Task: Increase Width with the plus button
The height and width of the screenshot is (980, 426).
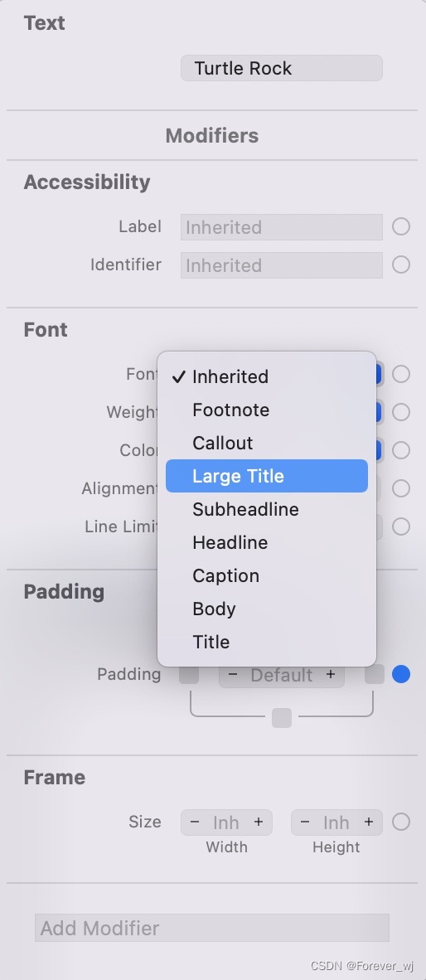Action: click(x=259, y=822)
